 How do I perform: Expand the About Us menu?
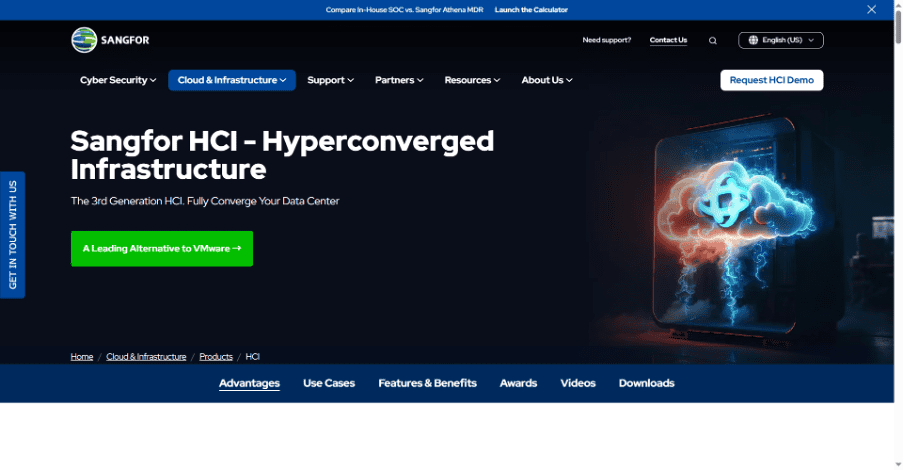(546, 80)
